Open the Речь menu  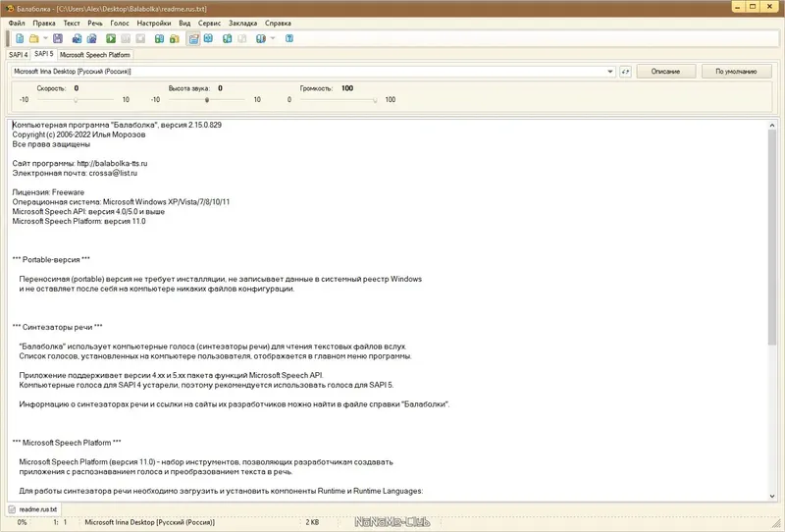pos(95,23)
